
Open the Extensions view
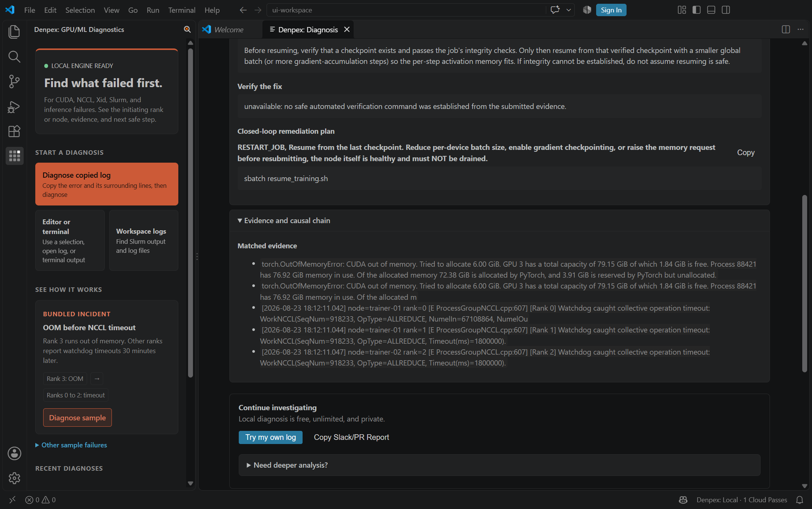pos(14,131)
